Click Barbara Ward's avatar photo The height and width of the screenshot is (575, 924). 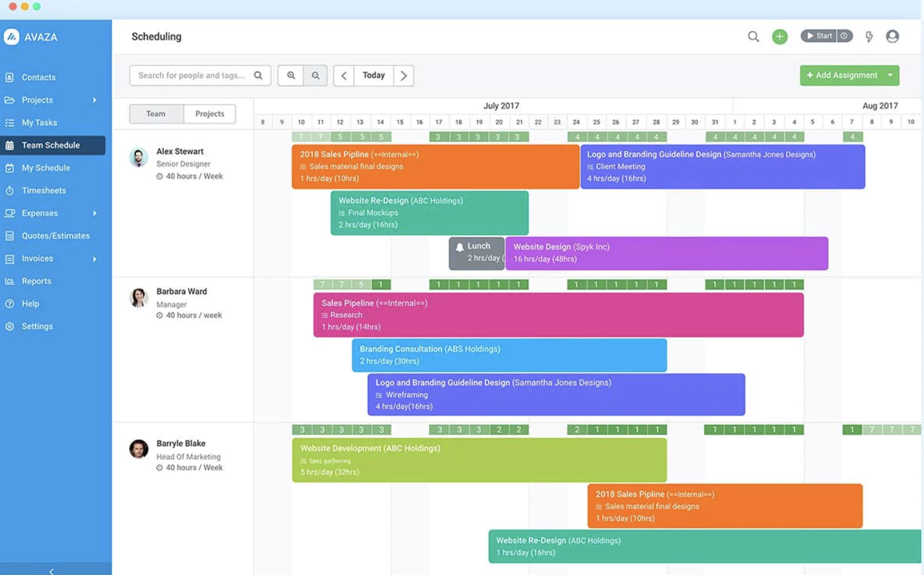pos(139,297)
